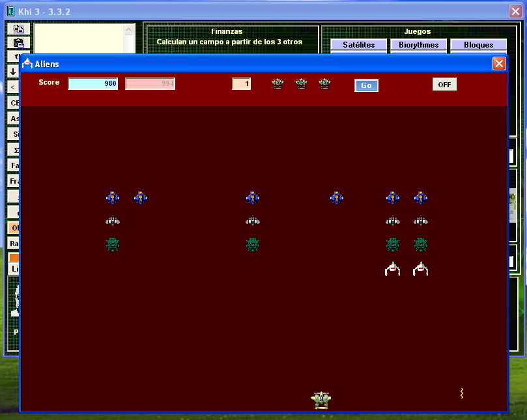This screenshot has height=420, width=527.
Task: Start the game with the Go button
Action: (366, 85)
